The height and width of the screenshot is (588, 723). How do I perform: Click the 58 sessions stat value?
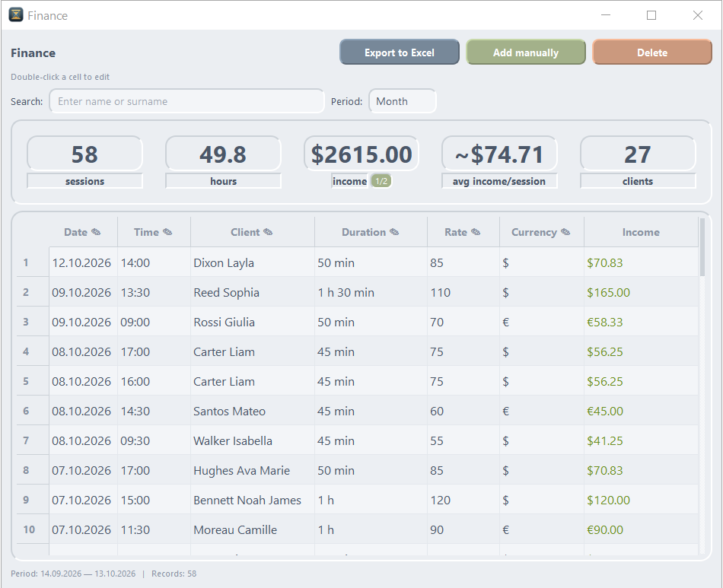[84, 154]
